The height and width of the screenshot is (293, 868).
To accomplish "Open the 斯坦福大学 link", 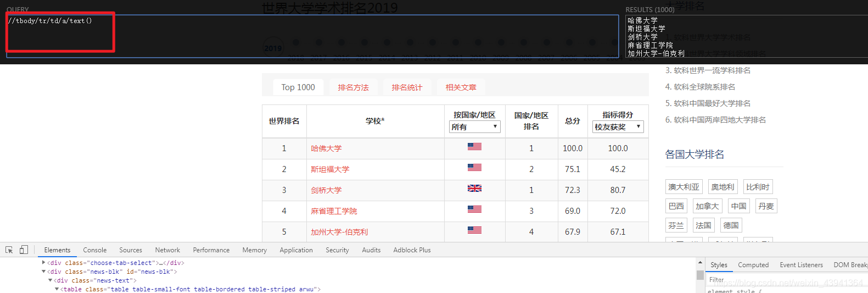I will pos(330,169).
